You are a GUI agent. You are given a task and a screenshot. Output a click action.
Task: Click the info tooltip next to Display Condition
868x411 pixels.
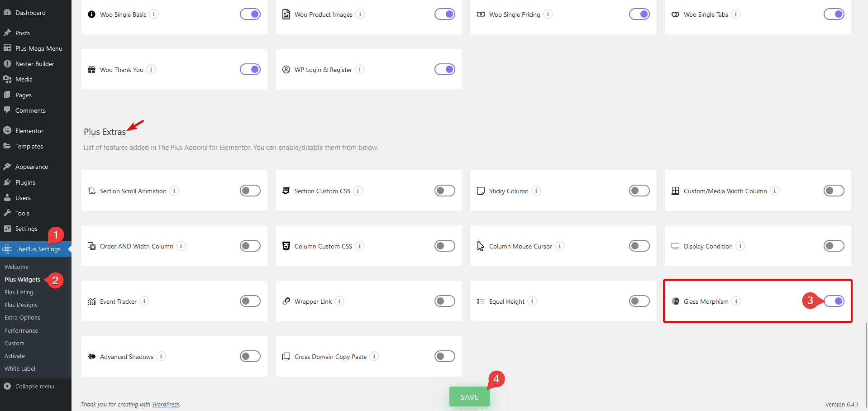tap(741, 246)
